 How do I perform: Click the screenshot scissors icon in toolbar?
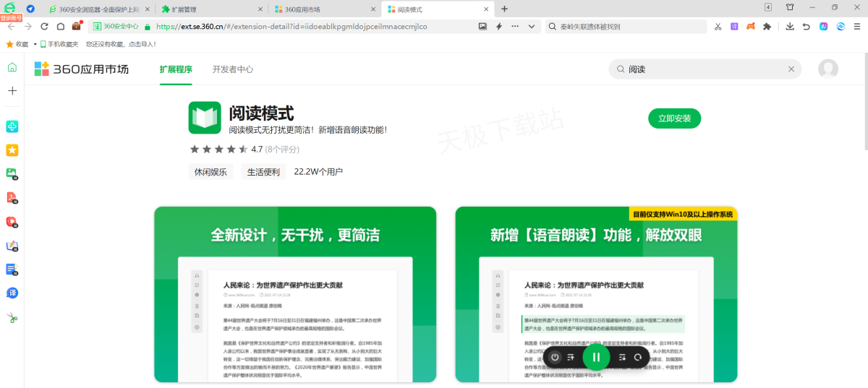[718, 26]
